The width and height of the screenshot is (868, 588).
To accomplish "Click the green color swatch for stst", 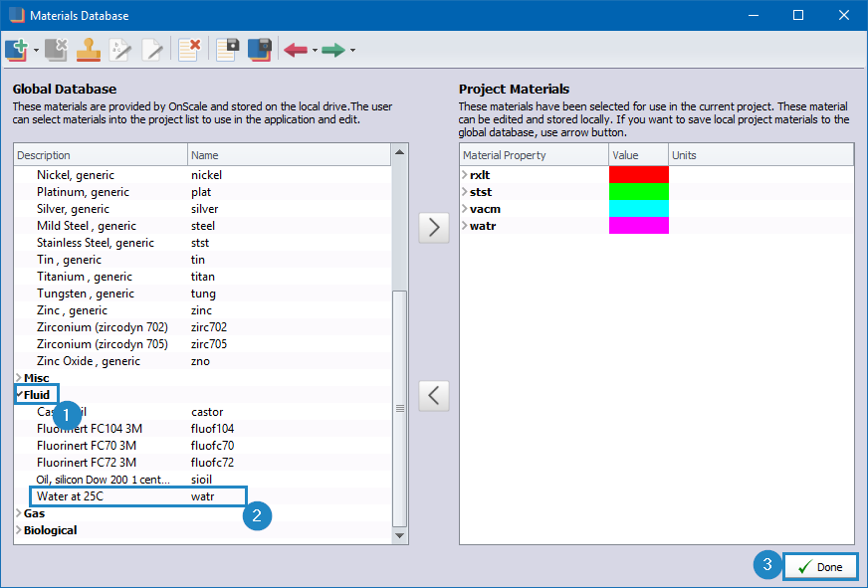I will pos(639,191).
